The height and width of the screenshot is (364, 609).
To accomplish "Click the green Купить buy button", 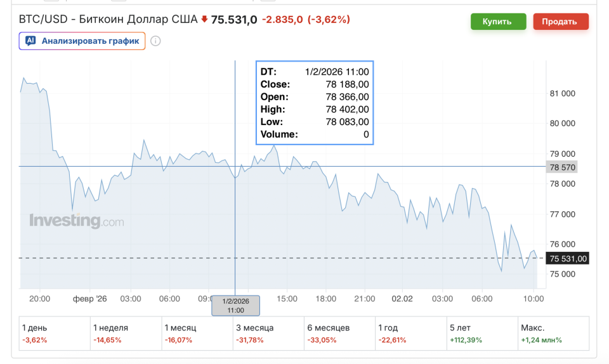I will pos(498,22).
